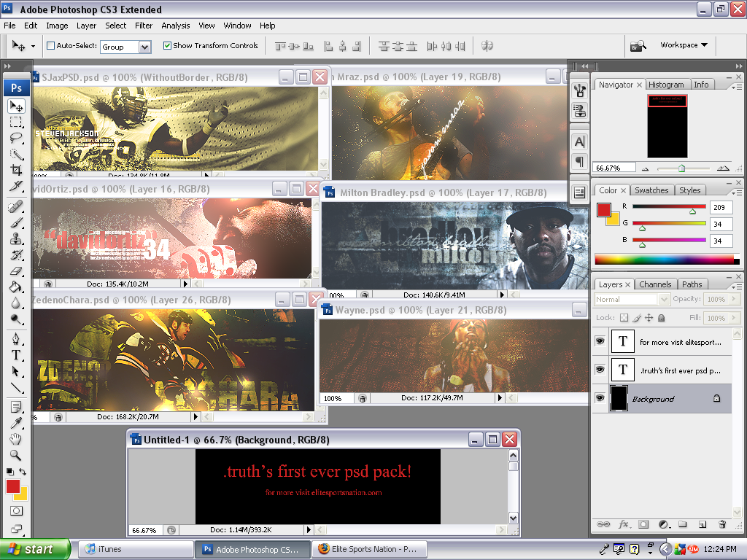Viewport: 747px width, 560px height.
Task: Select the Move tool in the toolbox
Action: point(16,106)
